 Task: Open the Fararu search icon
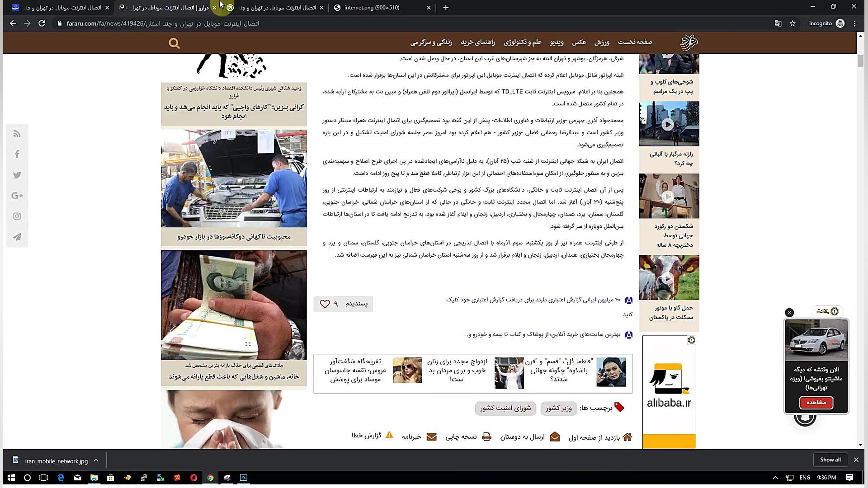[x=174, y=43]
